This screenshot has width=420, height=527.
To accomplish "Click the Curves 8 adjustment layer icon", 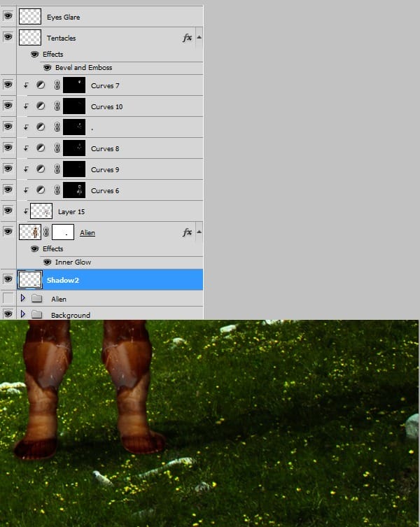I will 41,148.
